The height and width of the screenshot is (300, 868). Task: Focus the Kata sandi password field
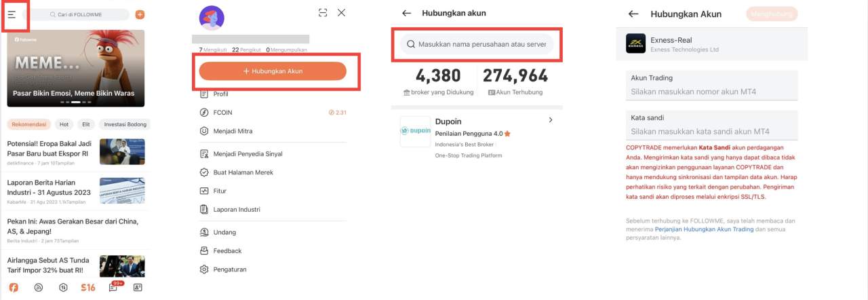pos(712,132)
